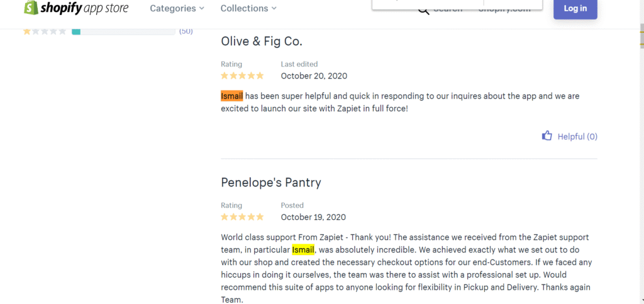Expand the Collections dropdown
644x304 pixels.
pos(248,8)
